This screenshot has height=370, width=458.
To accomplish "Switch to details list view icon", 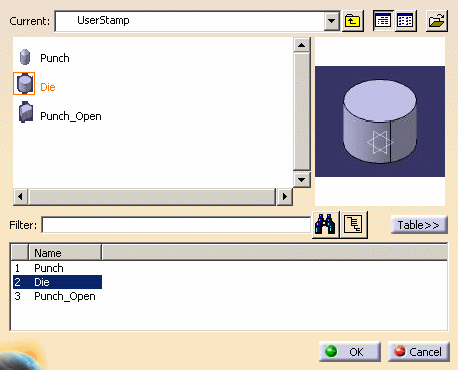I will pyautogui.click(x=383, y=21).
